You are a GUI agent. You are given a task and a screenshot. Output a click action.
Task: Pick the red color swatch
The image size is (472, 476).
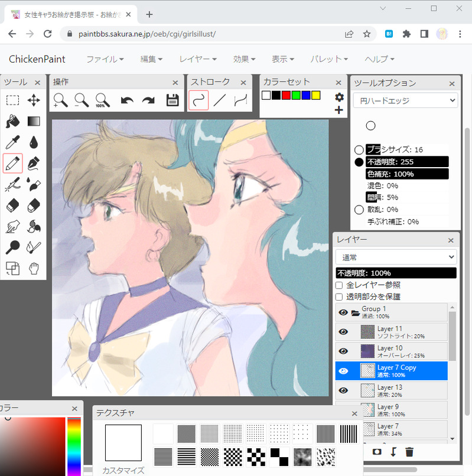(x=286, y=95)
